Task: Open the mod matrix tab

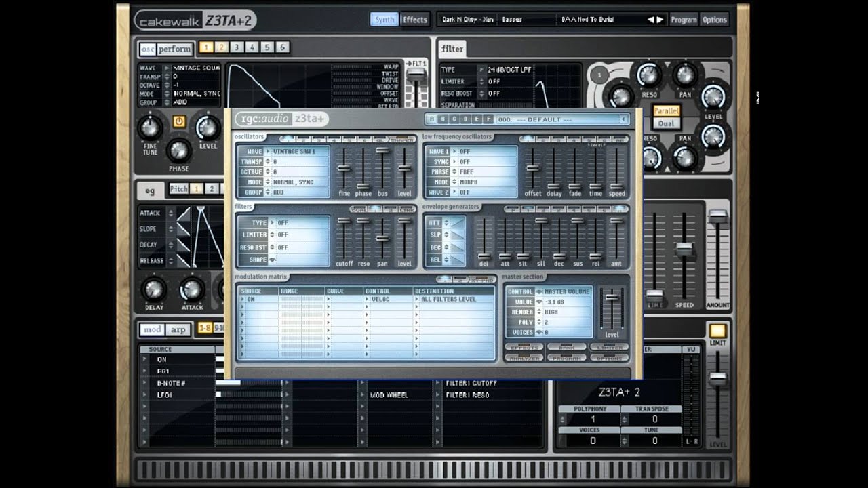Action: coord(152,329)
